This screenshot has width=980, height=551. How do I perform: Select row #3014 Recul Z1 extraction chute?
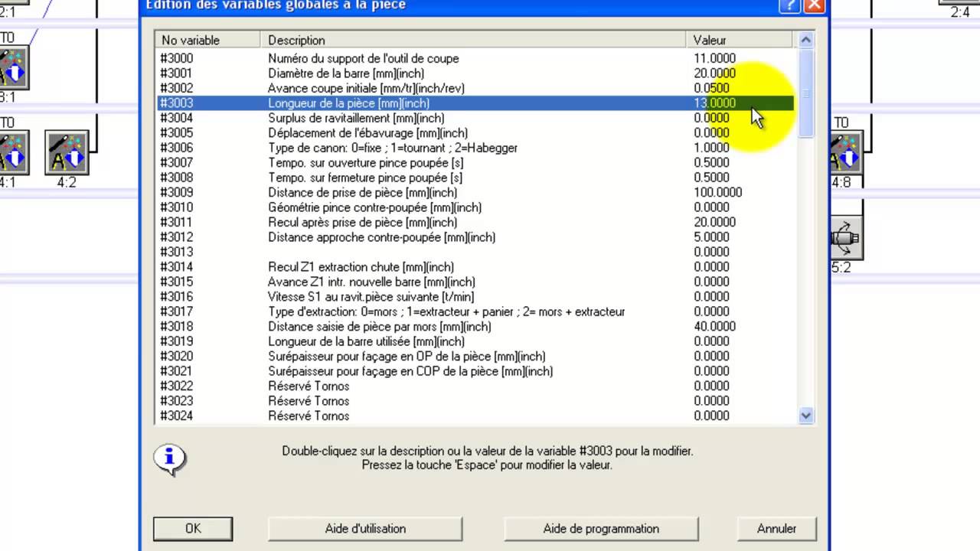click(x=475, y=267)
